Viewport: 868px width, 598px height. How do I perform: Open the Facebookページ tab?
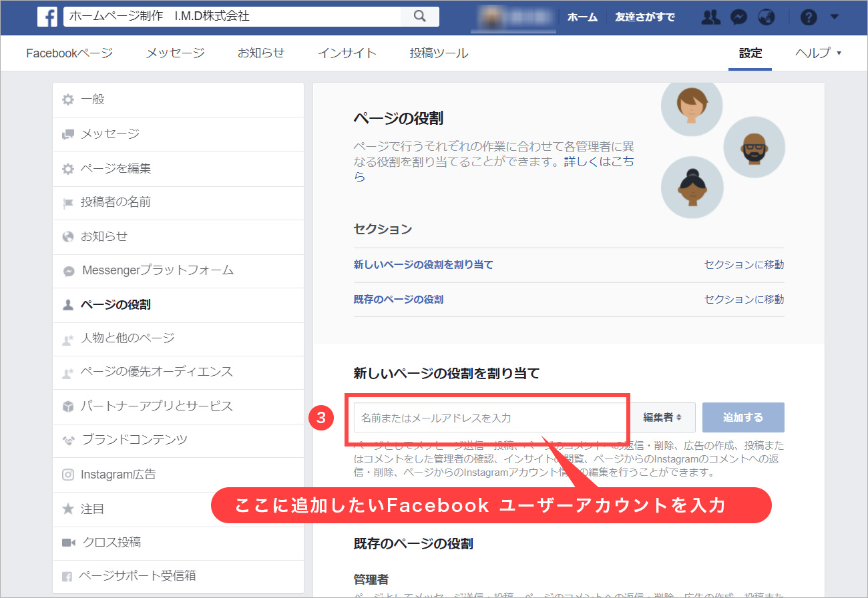69,53
